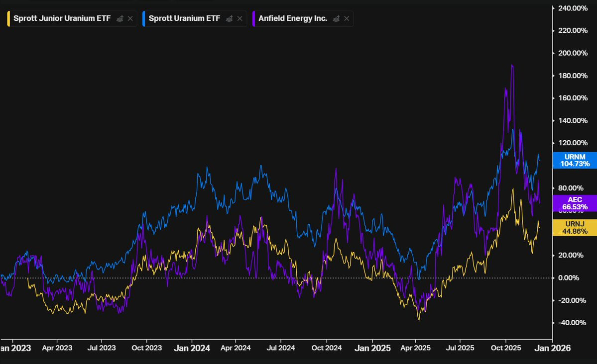Click the Apr 2023 date label
This screenshot has width=597, height=364.
[57, 348]
